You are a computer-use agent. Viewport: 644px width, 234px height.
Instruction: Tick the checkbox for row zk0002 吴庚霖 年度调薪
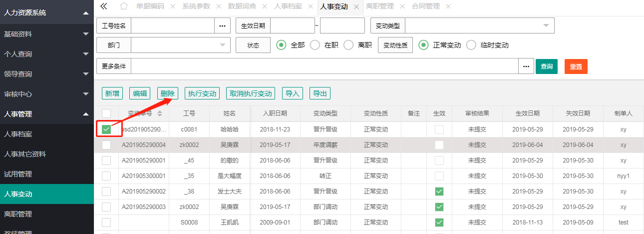[x=106, y=145]
